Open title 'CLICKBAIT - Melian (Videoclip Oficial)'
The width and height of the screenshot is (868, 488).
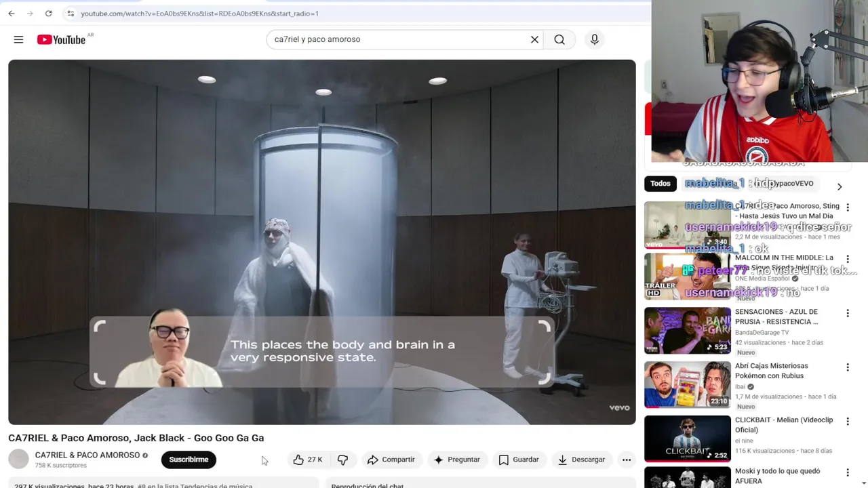pos(784,425)
